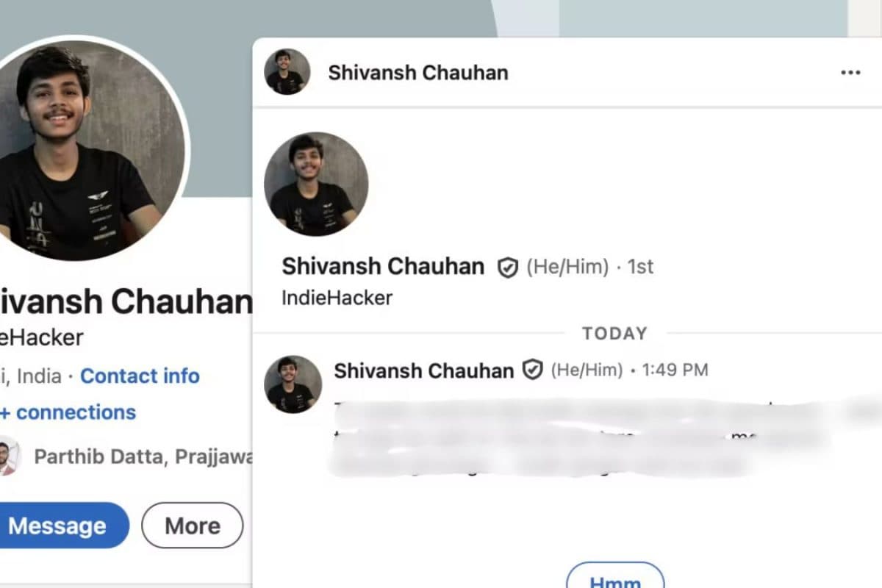Open the three-dots menu in chat header
882x588 pixels.
click(850, 73)
